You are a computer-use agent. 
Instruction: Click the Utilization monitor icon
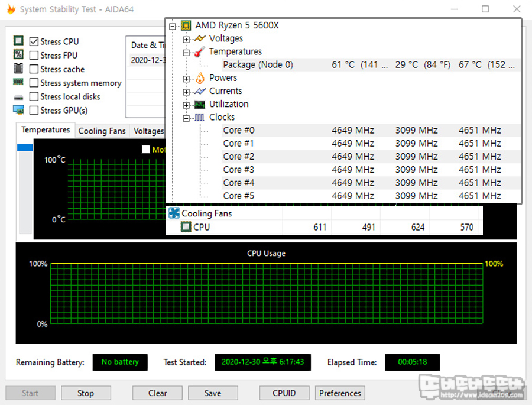[200, 104]
